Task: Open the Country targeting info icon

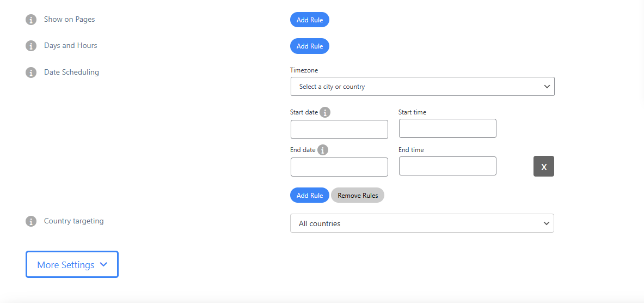Action: coord(30,221)
